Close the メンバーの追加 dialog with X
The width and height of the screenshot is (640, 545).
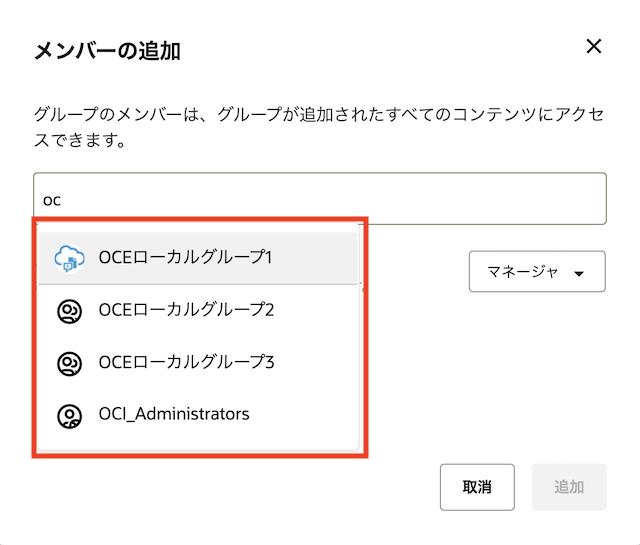tap(594, 47)
